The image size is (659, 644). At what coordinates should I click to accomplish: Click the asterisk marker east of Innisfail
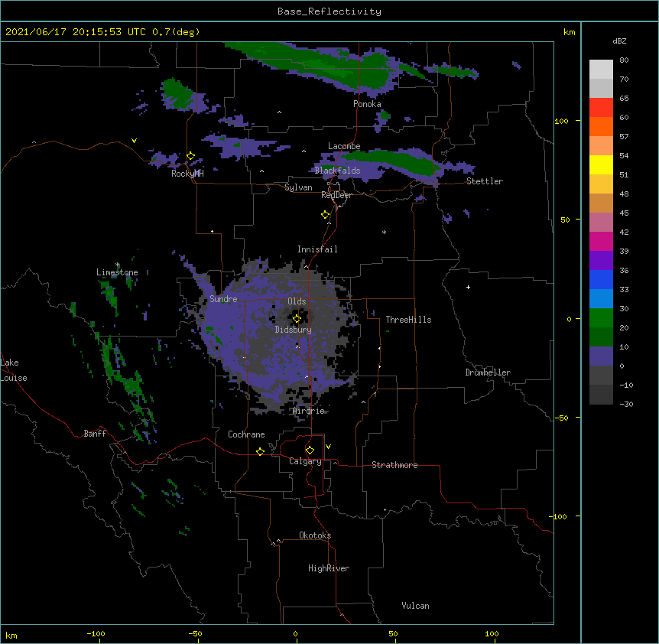point(384,232)
